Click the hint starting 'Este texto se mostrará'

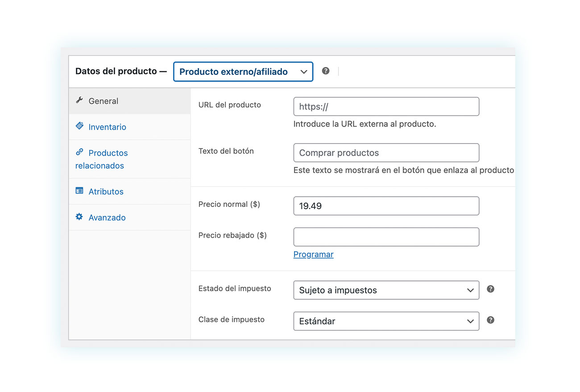pyautogui.click(x=404, y=170)
